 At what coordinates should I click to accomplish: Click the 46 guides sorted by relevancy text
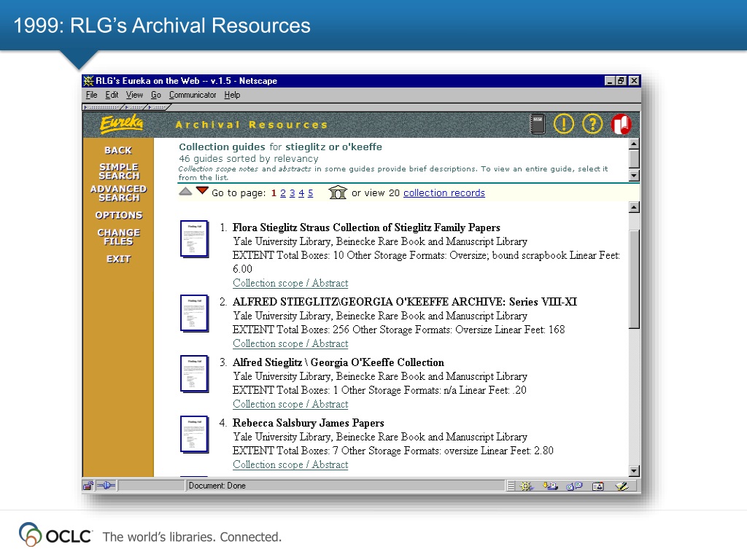[249, 158]
